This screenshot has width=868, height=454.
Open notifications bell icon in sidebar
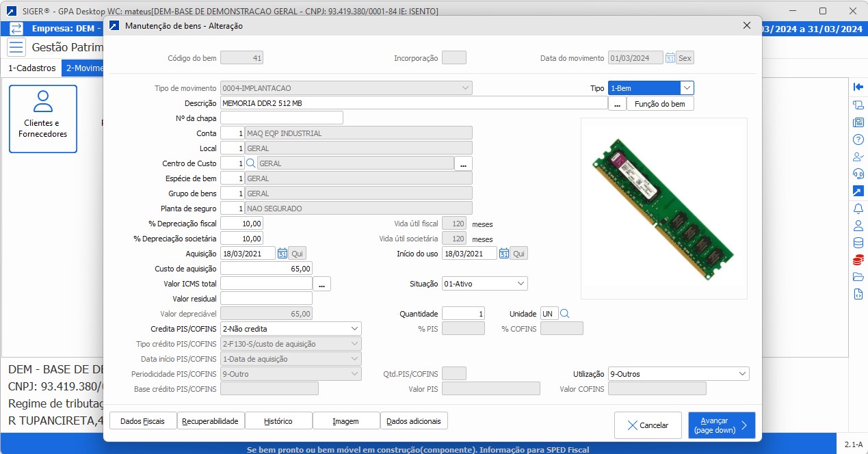pos(858,208)
